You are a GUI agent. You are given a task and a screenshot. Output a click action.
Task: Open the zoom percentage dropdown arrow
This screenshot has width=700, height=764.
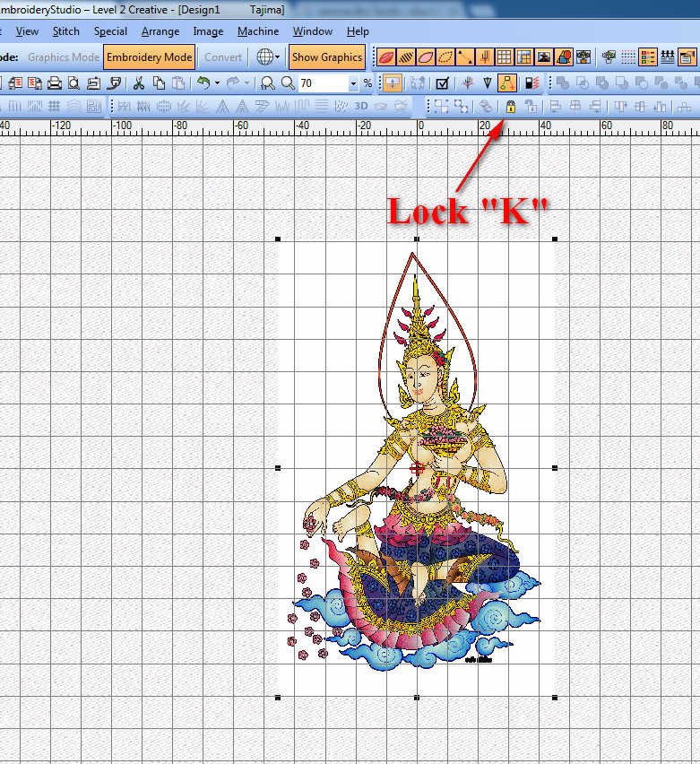[354, 83]
